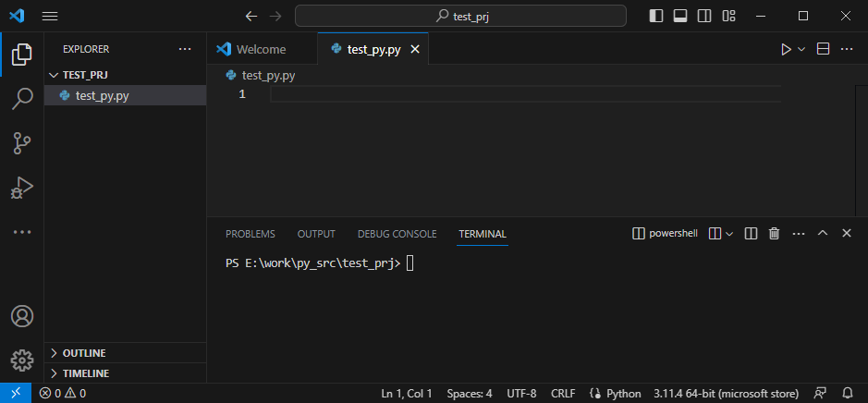Open the Source Control view
Viewport: 868px width, 403px height.
22,143
